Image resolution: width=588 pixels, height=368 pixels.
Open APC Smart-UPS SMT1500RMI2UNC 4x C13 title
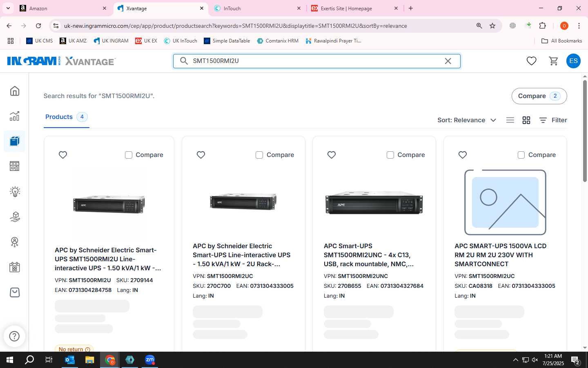point(369,255)
